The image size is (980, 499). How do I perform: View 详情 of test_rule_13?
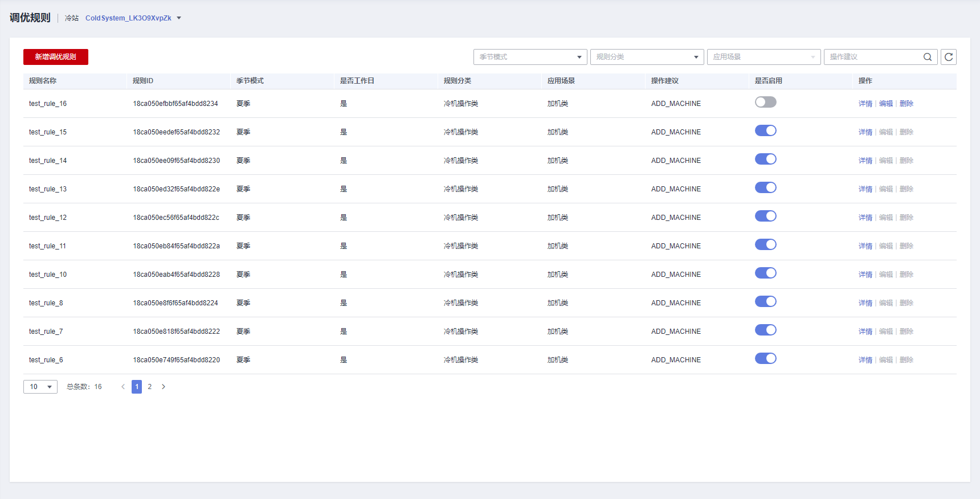pyautogui.click(x=865, y=189)
